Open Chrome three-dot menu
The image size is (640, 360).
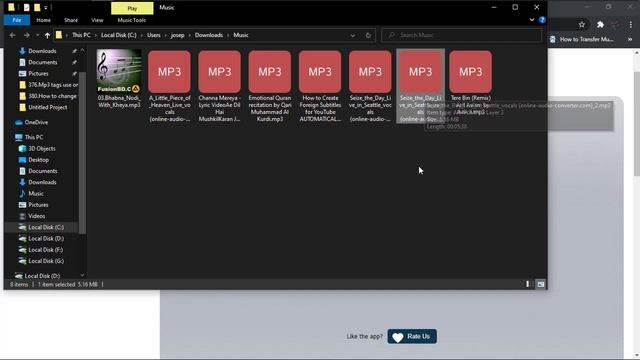[631, 25]
